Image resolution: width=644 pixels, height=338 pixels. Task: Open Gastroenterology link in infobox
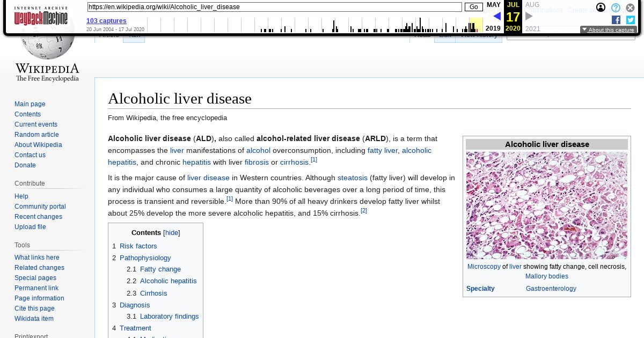[551, 289]
